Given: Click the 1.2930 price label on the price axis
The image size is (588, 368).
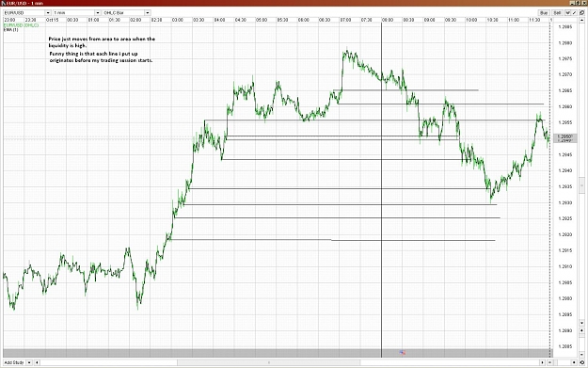Looking at the screenshot, I should click(565, 202).
